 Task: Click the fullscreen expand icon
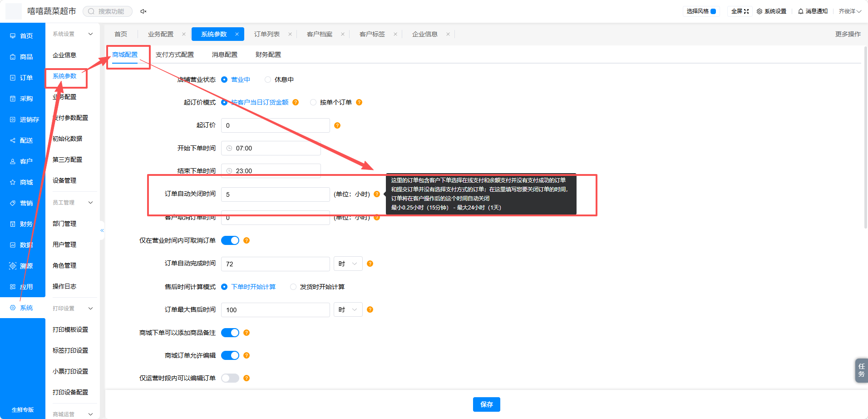[746, 11]
